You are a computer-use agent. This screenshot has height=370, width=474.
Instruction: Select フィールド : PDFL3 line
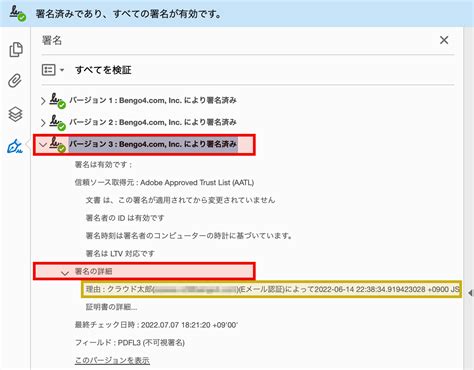[x=130, y=343]
